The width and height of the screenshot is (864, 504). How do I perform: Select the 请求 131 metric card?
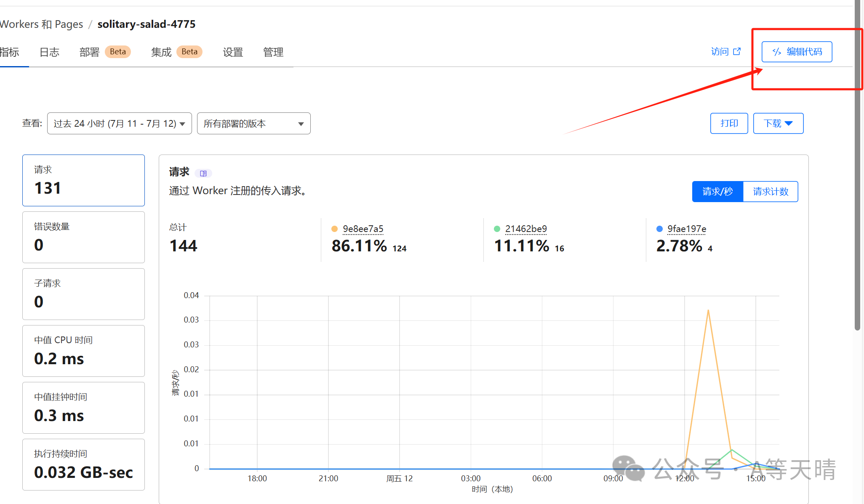(83, 180)
